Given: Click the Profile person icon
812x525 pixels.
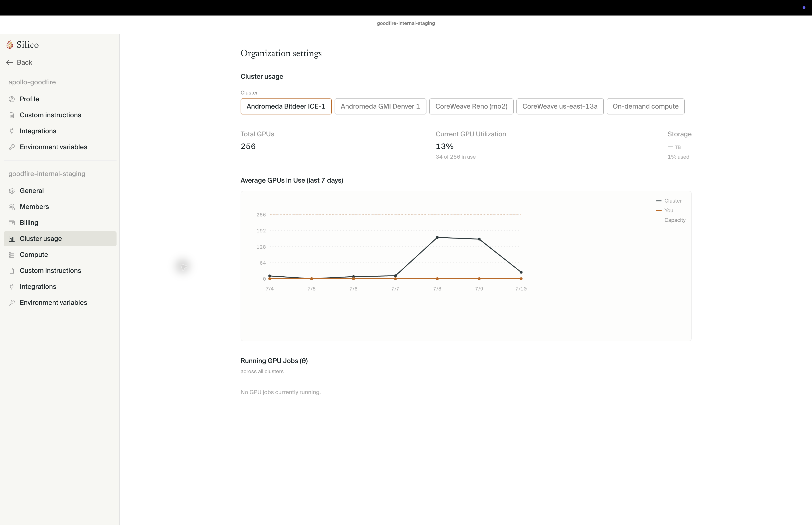Looking at the screenshot, I should [x=12, y=99].
